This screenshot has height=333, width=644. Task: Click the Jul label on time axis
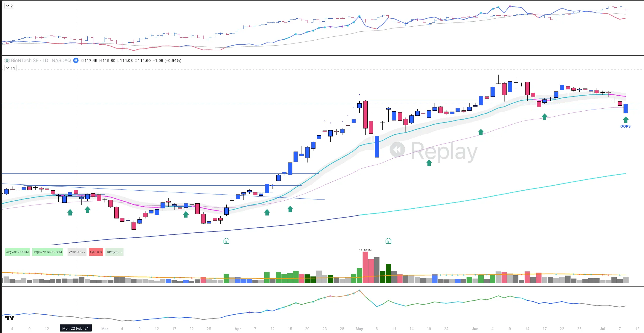[603, 329]
